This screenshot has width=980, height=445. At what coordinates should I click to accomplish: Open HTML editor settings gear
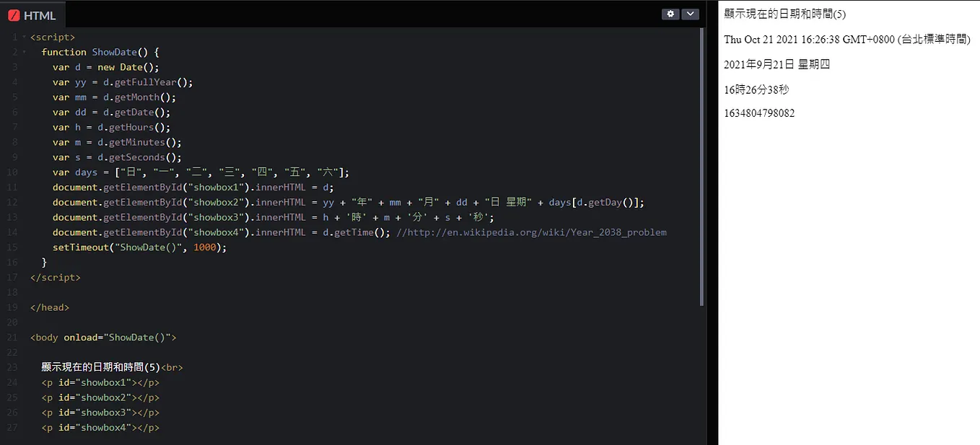(x=670, y=14)
